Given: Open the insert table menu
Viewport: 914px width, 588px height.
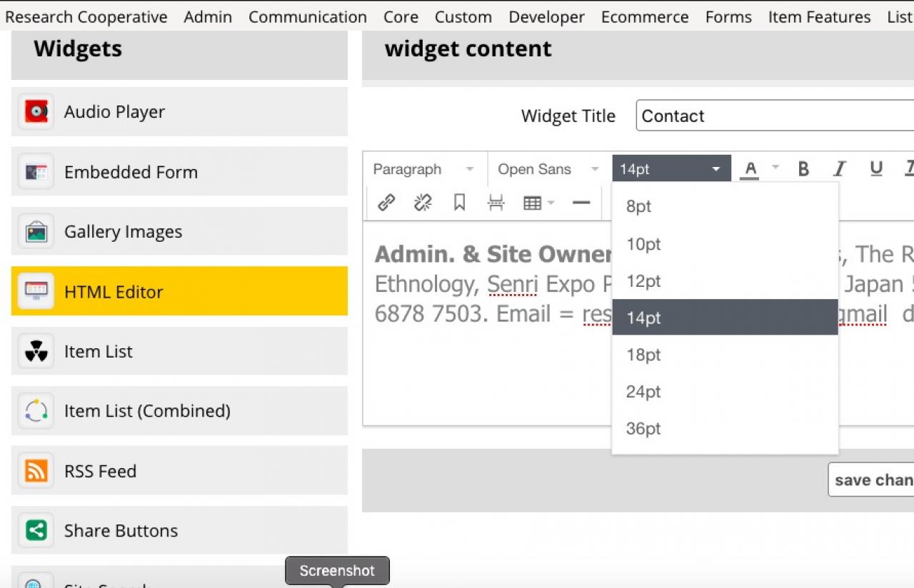Looking at the screenshot, I should pyautogui.click(x=538, y=203).
